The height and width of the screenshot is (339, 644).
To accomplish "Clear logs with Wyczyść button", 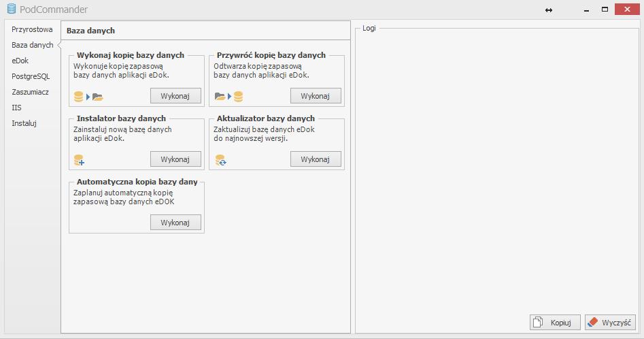I will (610, 323).
